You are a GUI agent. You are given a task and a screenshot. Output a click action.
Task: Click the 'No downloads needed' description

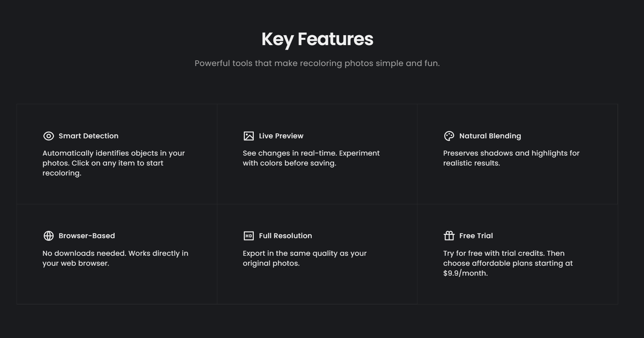[115, 258]
